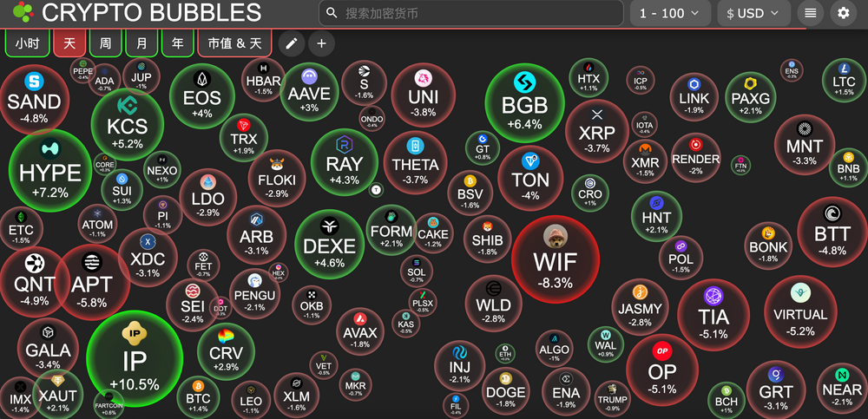Viewport: 868px width, 419px height.
Task: Switch to the 周 (week) tab
Action: tap(105, 43)
